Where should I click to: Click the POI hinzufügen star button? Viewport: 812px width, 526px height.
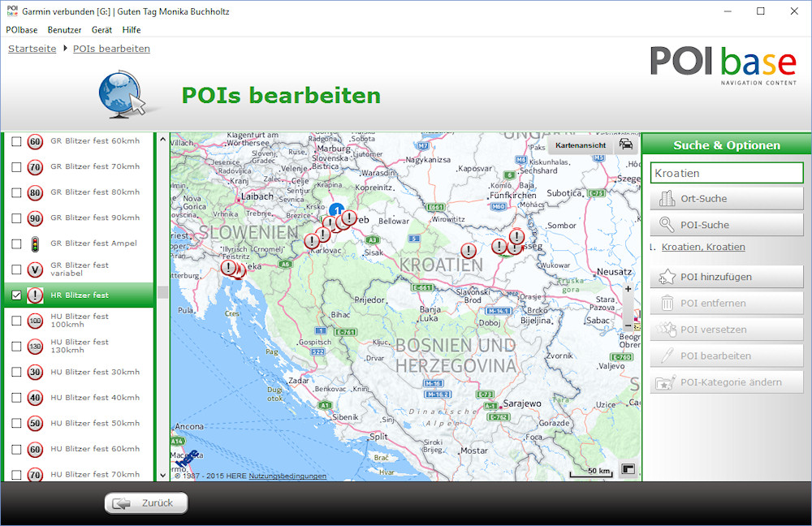(726, 277)
